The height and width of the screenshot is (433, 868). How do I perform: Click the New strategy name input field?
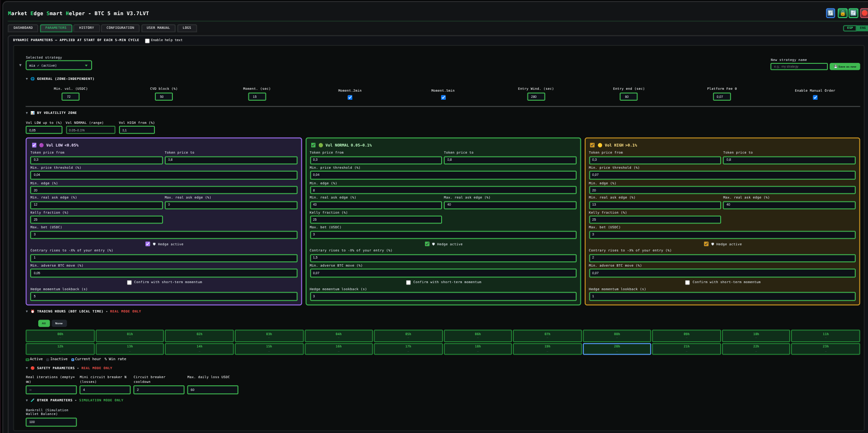click(x=799, y=67)
